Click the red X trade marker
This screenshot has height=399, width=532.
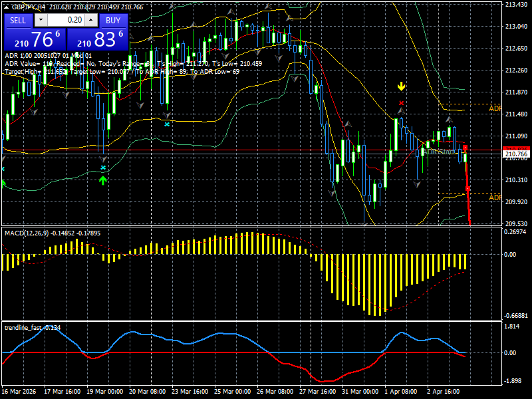pyautogui.click(x=402, y=103)
